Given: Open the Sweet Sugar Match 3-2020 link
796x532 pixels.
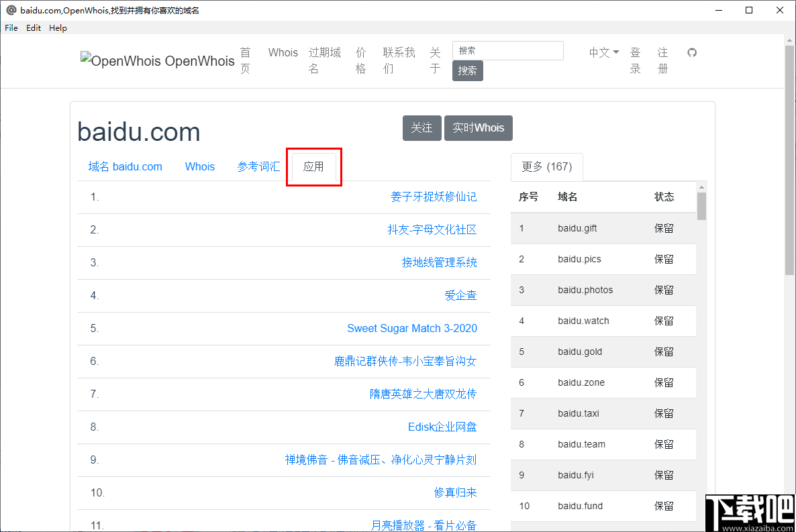Looking at the screenshot, I should click(412, 328).
